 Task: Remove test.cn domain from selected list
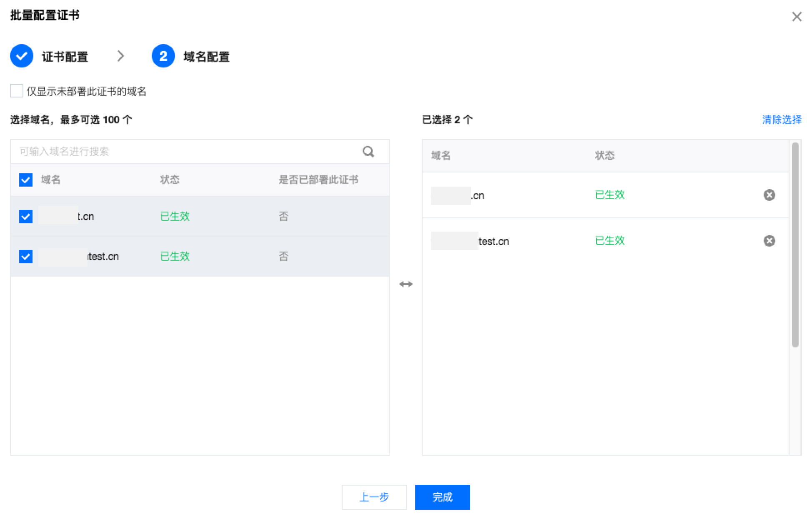pos(769,241)
